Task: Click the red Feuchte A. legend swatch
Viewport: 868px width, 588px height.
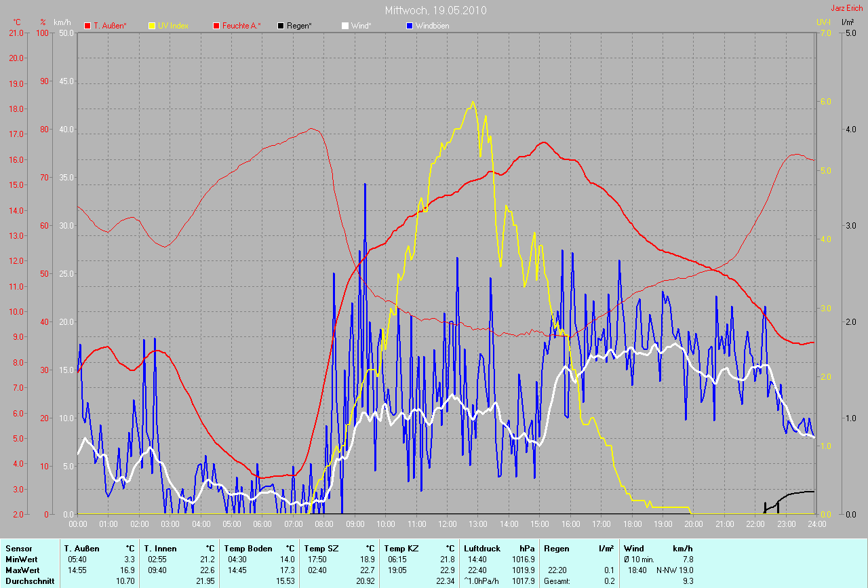Action: (x=216, y=26)
